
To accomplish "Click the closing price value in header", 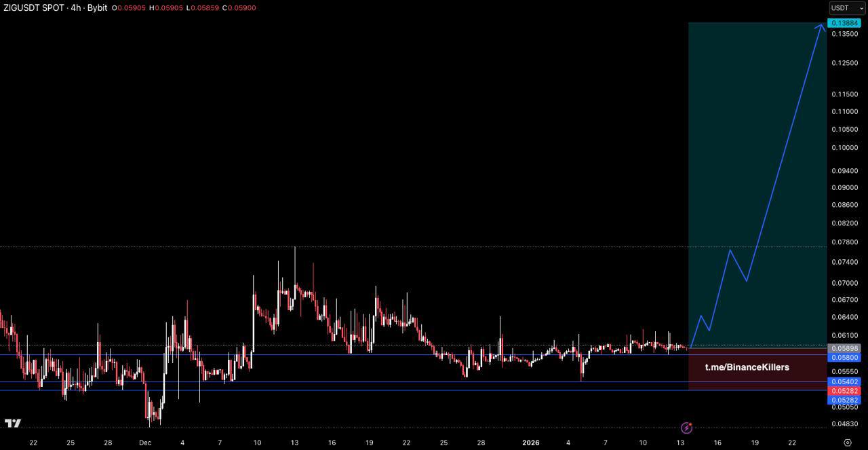I will pyautogui.click(x=243, y=8).
